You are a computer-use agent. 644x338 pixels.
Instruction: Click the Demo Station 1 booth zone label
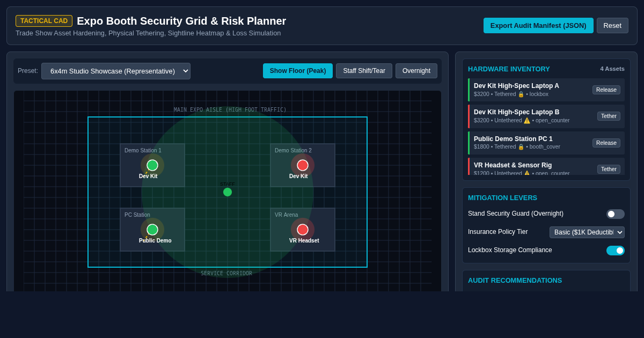click(x=143, y=151)
